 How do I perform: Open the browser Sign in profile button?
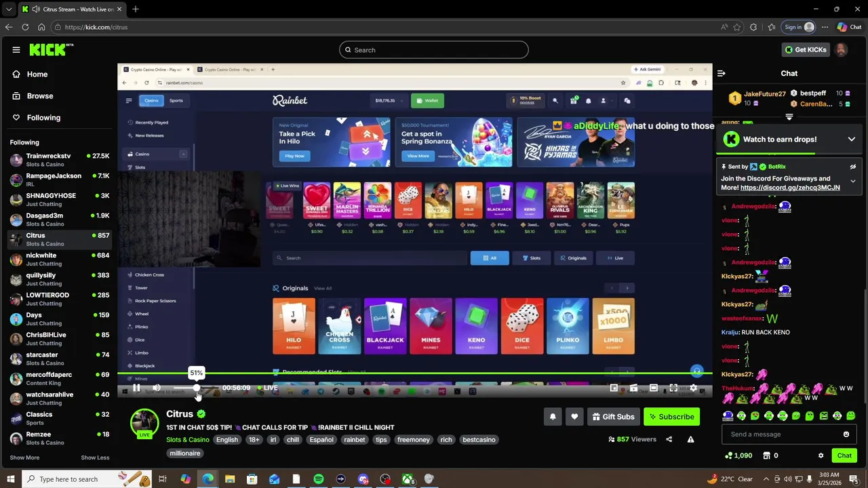[x=800, y=27]
